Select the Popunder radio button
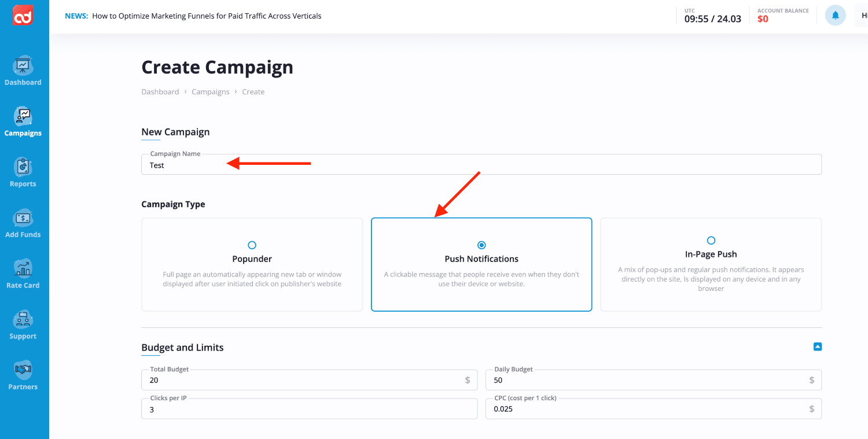The height and width of the screenshot is (439, 868). tap(252, 245)
